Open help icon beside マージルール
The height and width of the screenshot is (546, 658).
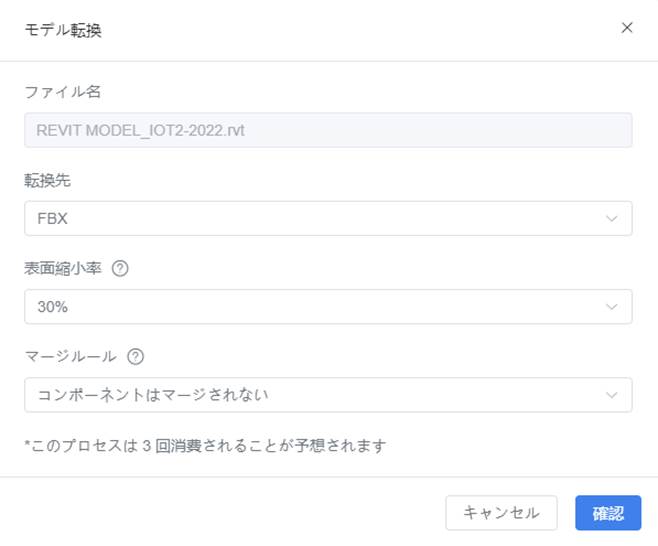pyautogui.click(x=136, y=357)
